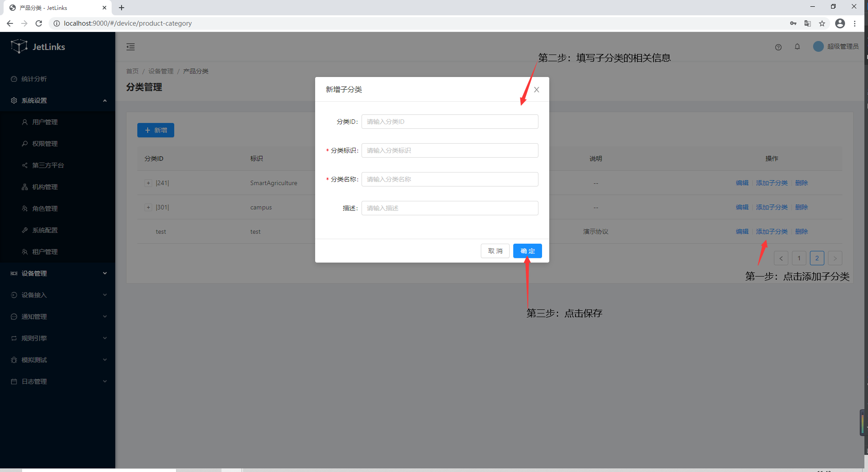Image resolution: width=868 pixels, height=472 pixels.
Task: Collapse the 系统设置 sidebar menu
Action: coord(58,100)
